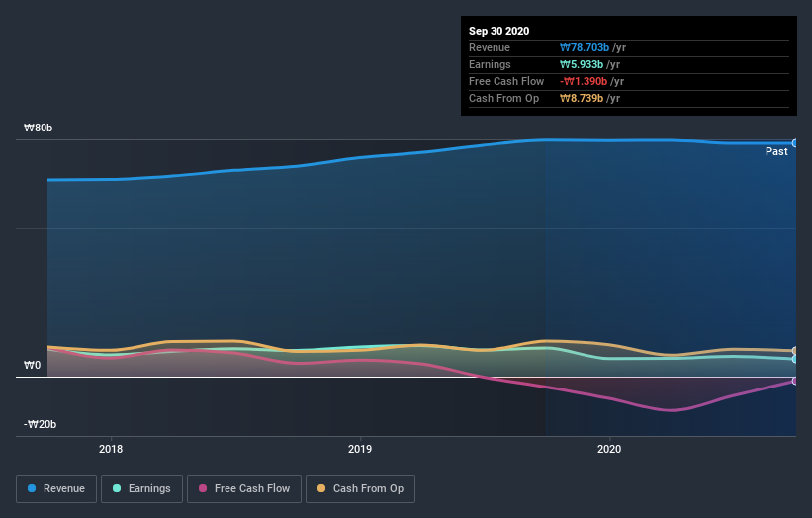The height and width of the screenshot is (518, 812).
Task: Click the -₩1.390b free cash flow value
Action: 584,82
